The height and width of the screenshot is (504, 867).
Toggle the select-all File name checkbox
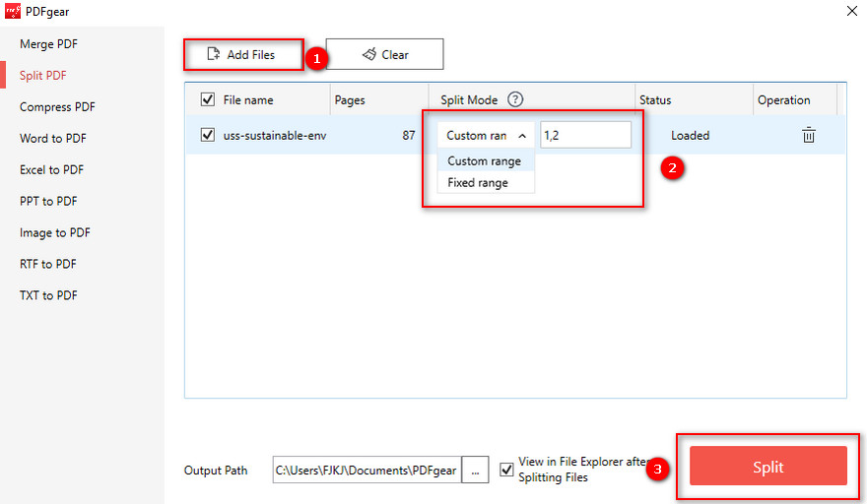207,99
